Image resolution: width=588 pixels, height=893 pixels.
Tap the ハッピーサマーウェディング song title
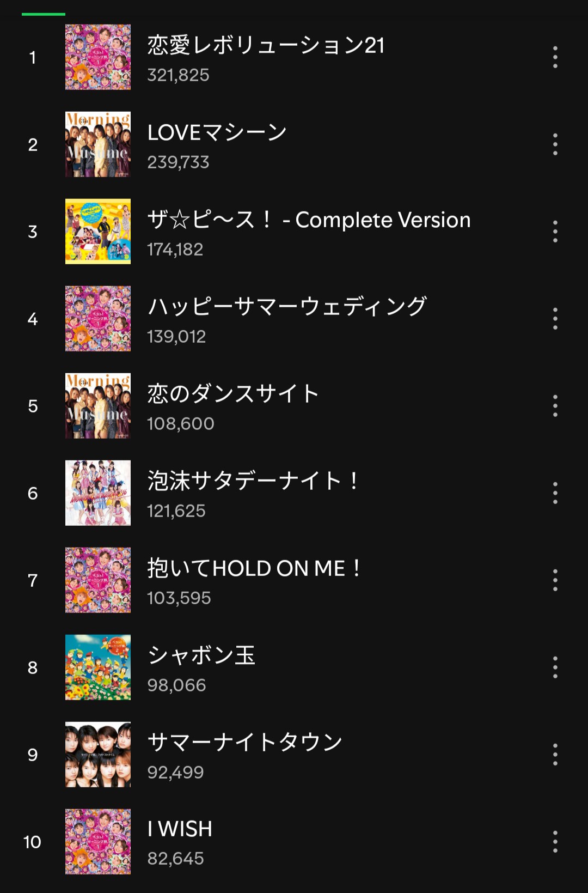(x=287, y=307)
